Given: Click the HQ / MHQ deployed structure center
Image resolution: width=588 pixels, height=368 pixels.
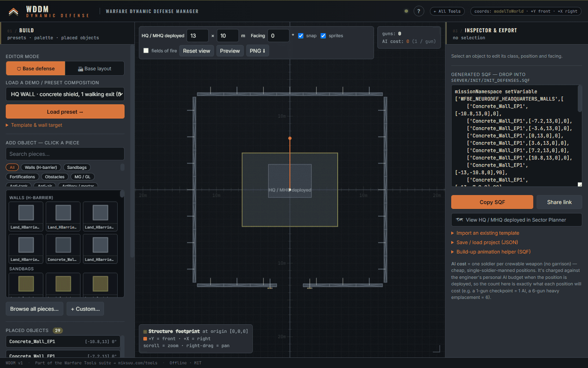Looking at the screenshot, I should tap(290, 190).
